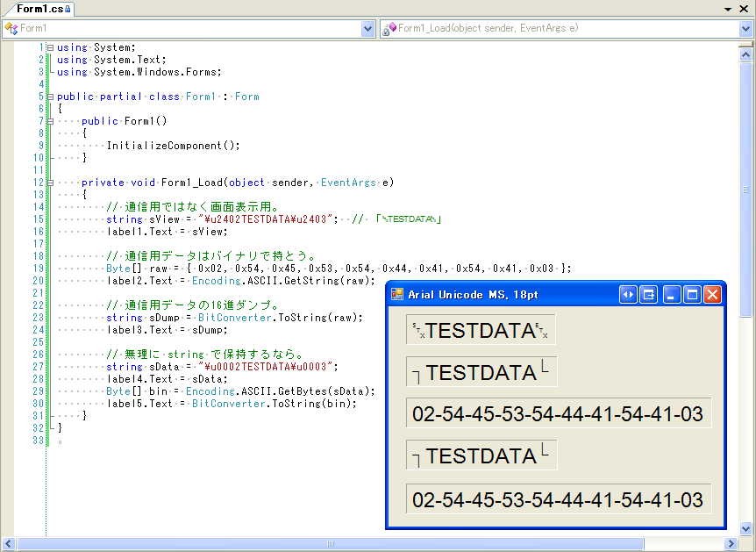Open the Form1_Load members combo box
This screenshot has width=756, height=552.
pyautogui.click(x=566, y=29)
